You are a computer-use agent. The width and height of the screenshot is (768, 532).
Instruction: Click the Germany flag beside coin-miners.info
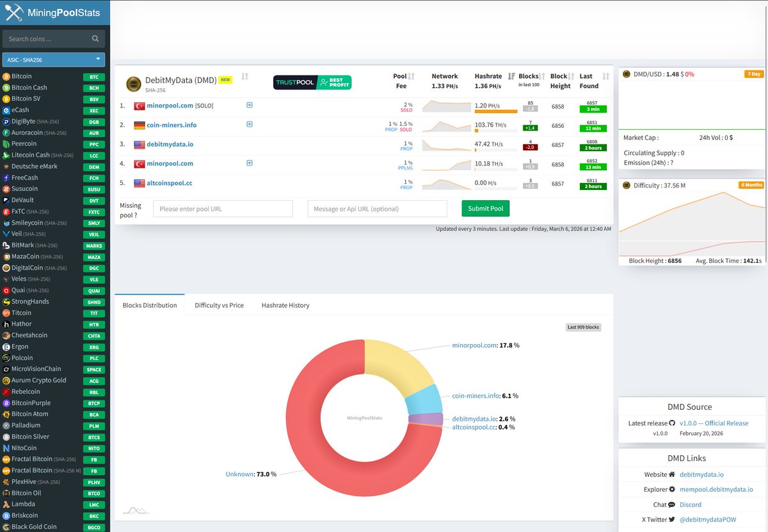139,125
